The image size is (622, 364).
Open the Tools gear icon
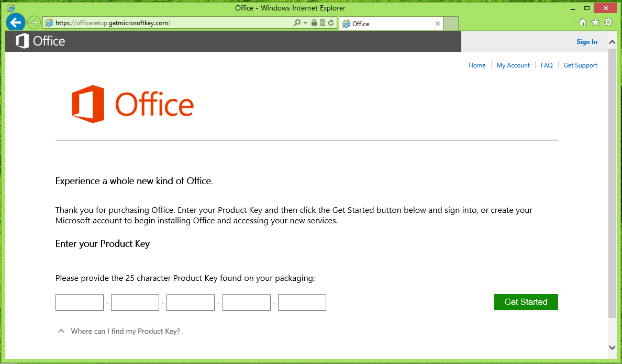click(608, 22)
